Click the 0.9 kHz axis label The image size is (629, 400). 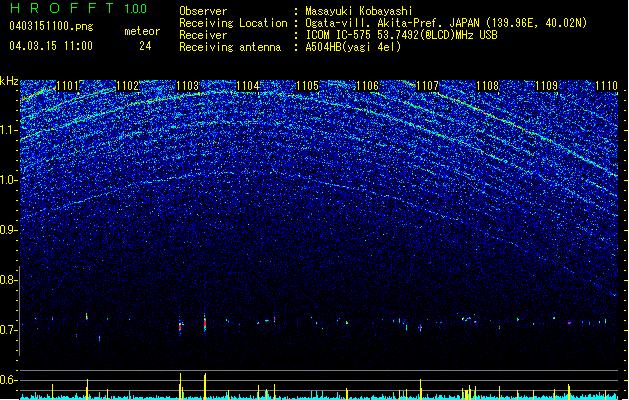click(x=8, y=230)
